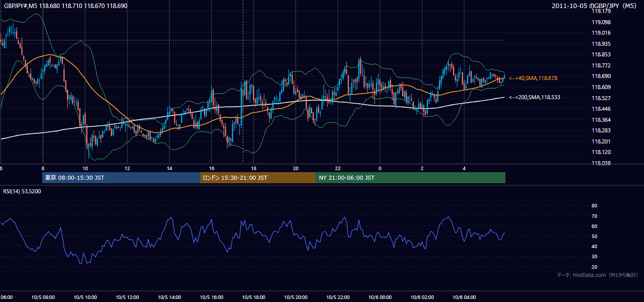Click the RSI 60 level label

[594, 226]
